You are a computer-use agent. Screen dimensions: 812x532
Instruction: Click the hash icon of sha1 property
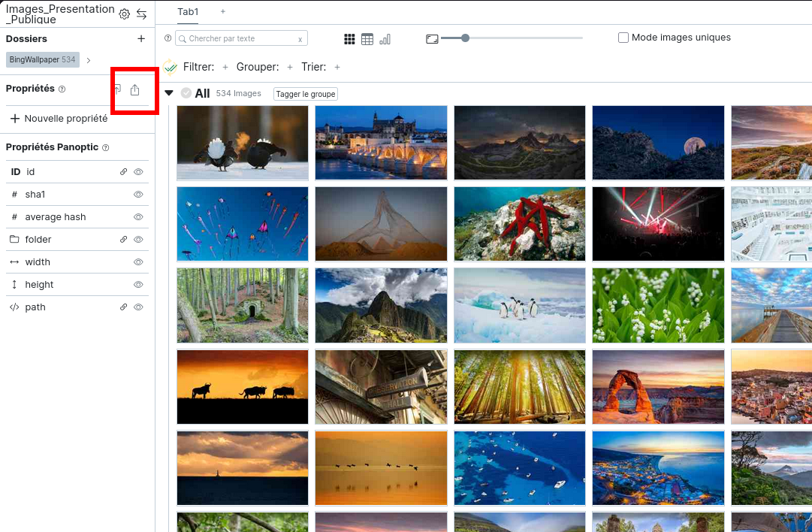[14, 195]
